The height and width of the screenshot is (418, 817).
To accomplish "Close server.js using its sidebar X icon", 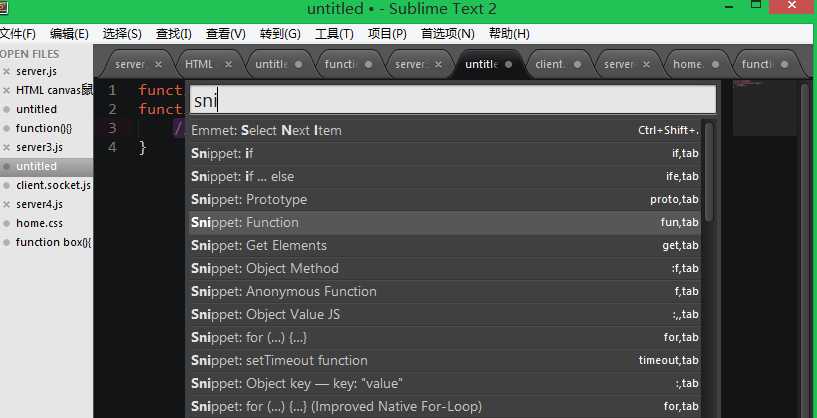I will [6, 71].
